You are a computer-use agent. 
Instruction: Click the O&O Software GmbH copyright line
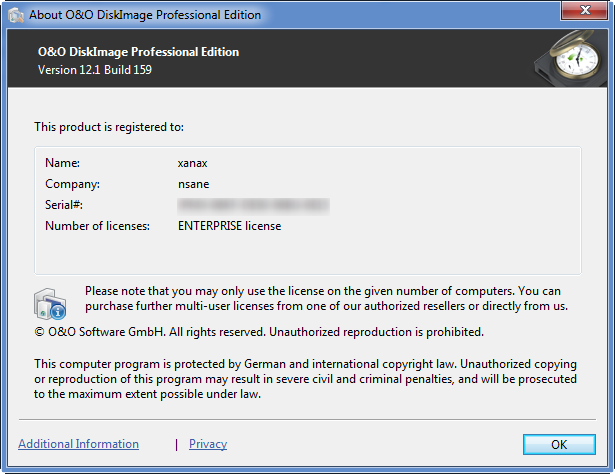[x=259, y=331]
